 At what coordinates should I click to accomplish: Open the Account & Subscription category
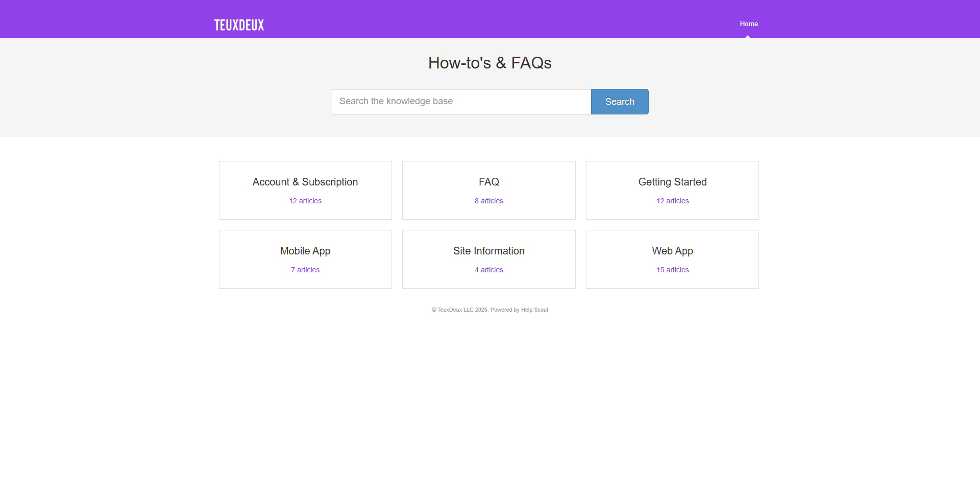pyautogui.click(x=305, y=182)
